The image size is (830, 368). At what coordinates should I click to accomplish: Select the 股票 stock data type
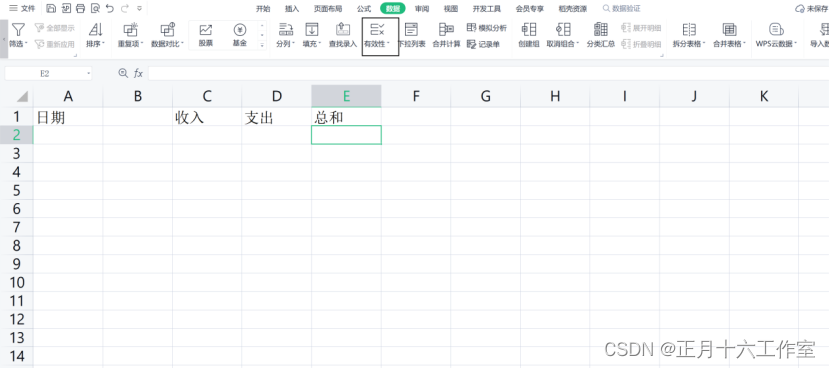(x=206, y=35)
